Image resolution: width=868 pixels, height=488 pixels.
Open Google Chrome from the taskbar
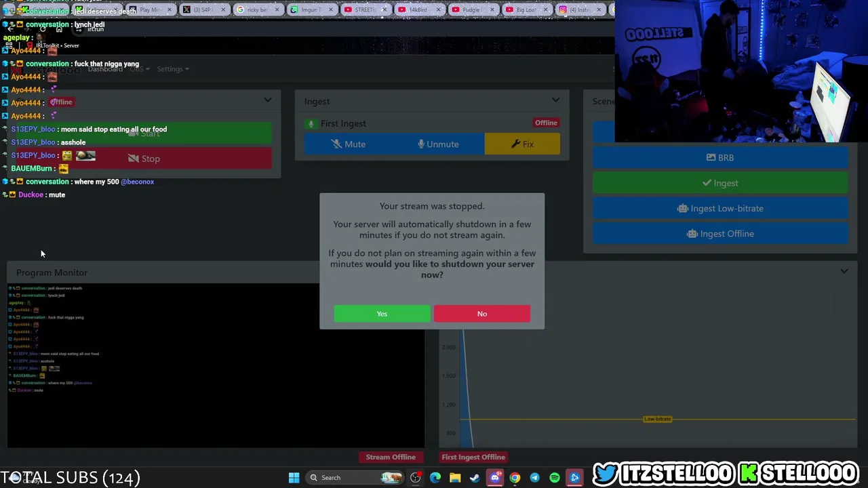coord(515,478)
